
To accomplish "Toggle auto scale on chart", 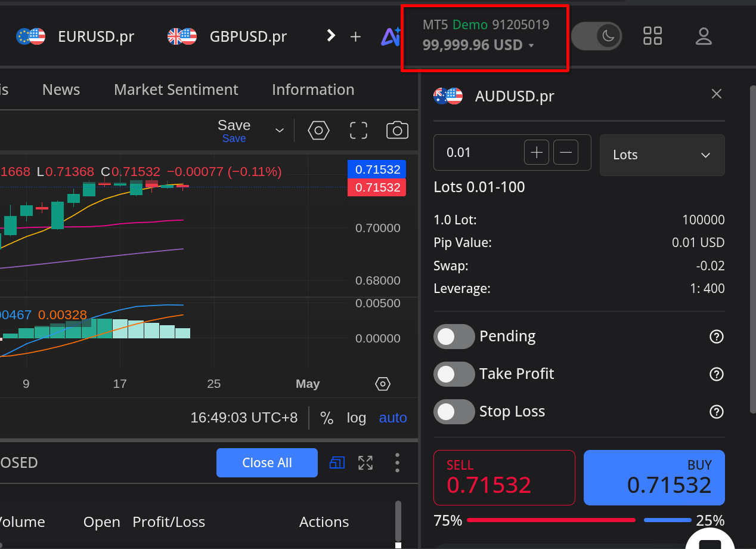I will click(393, 418).
